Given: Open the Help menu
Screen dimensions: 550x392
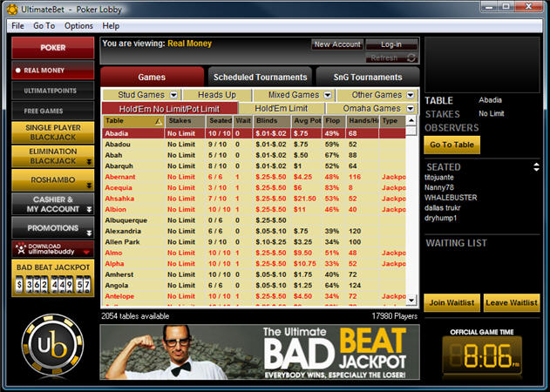Looking at the screenshot, I should (x=111, y=26).
